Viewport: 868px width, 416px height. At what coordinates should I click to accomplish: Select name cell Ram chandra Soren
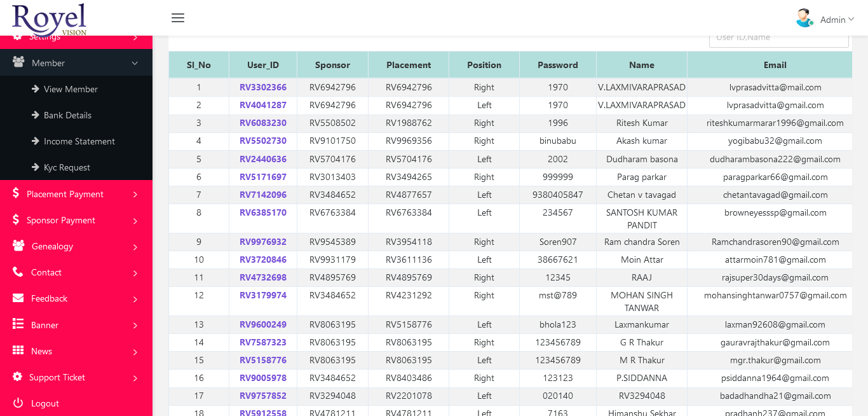pos(642,242)
